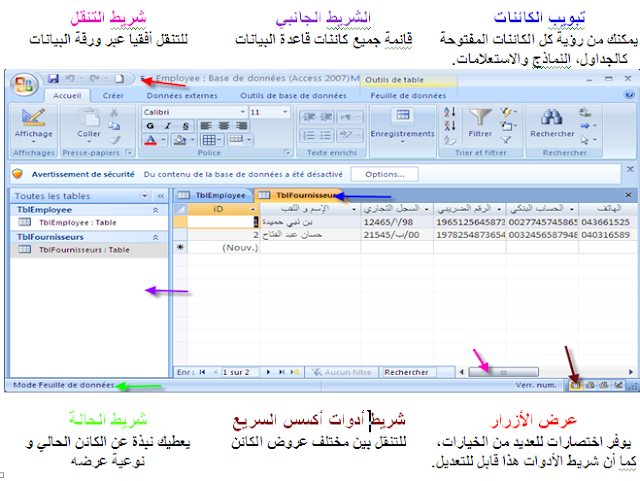Open advanced filter options
This screenshot has height=481, width=640.
508,126
